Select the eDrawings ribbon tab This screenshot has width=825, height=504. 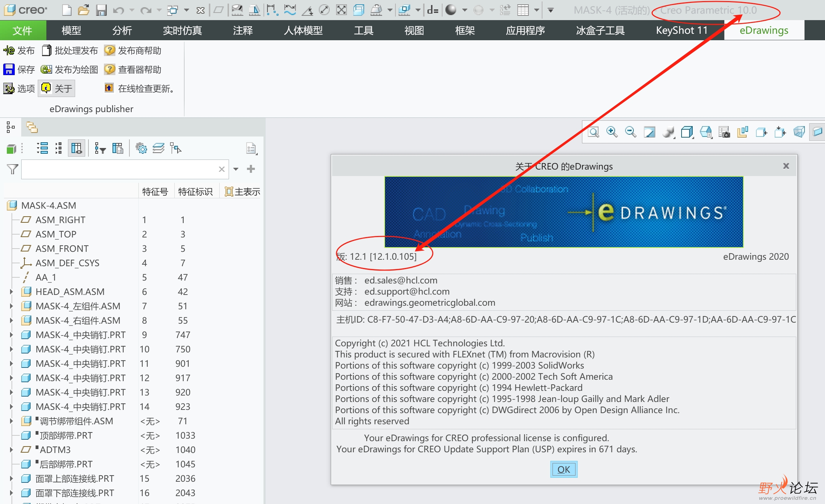[764, 30]
